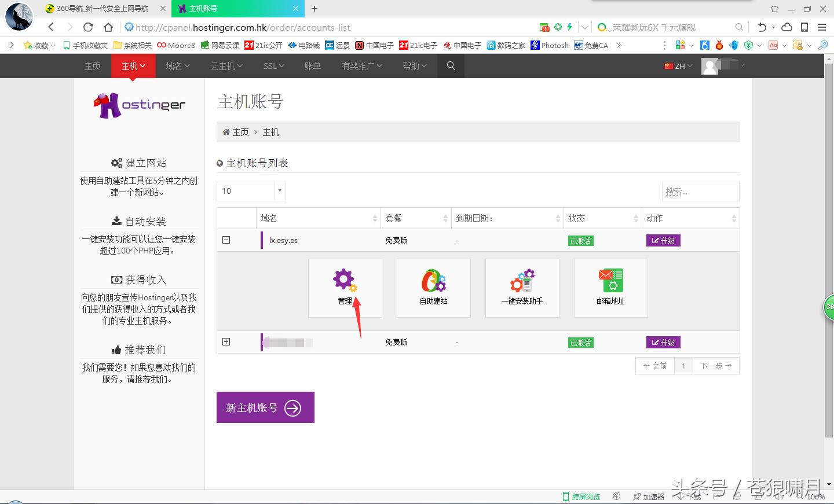Expand the second hosting account row
This screenshot has height=504, width=834.
tap(226, 342)
